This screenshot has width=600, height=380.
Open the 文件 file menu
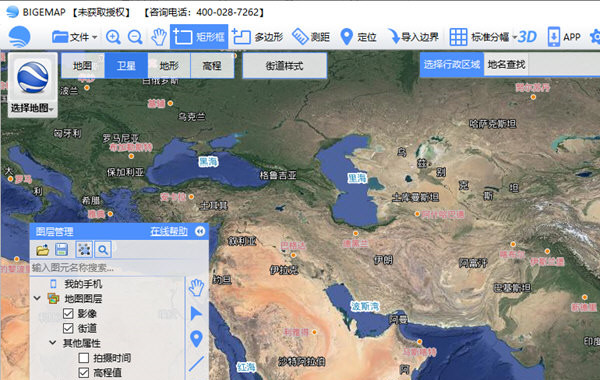pyautogui.click(x=74, y=37)
